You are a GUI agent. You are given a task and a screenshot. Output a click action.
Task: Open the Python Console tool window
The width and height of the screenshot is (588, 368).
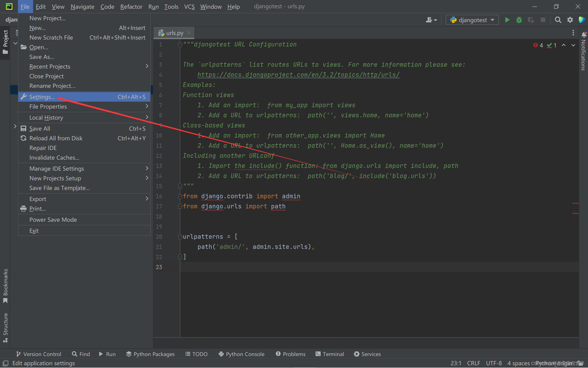[x=242, y=354]
